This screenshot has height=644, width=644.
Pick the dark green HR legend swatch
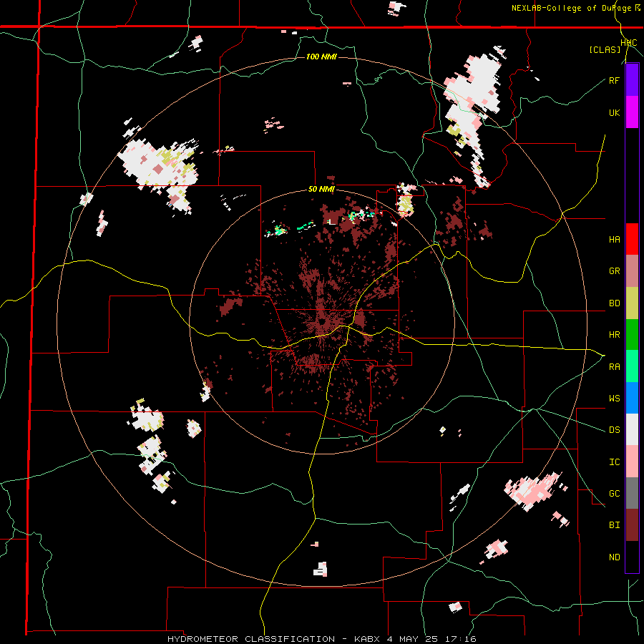632,334
